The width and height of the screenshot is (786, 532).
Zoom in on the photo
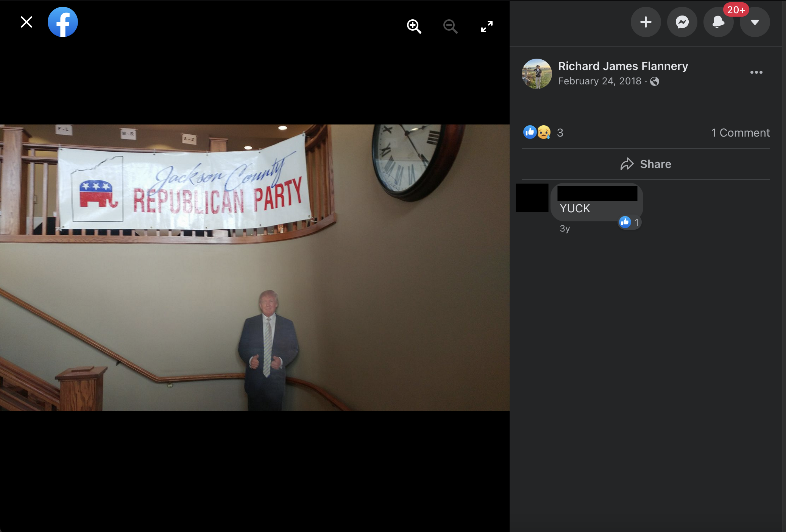point(414,26)
